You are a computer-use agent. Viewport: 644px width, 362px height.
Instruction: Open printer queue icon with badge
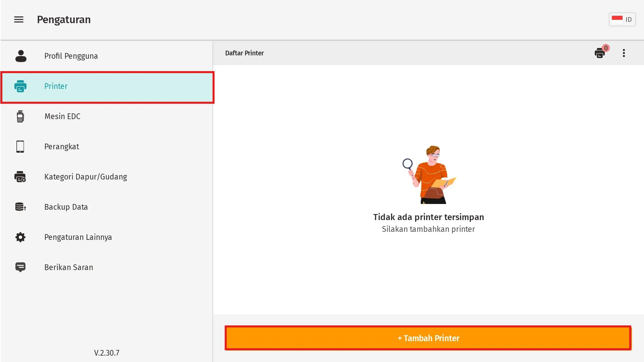(x=600, y=53)
